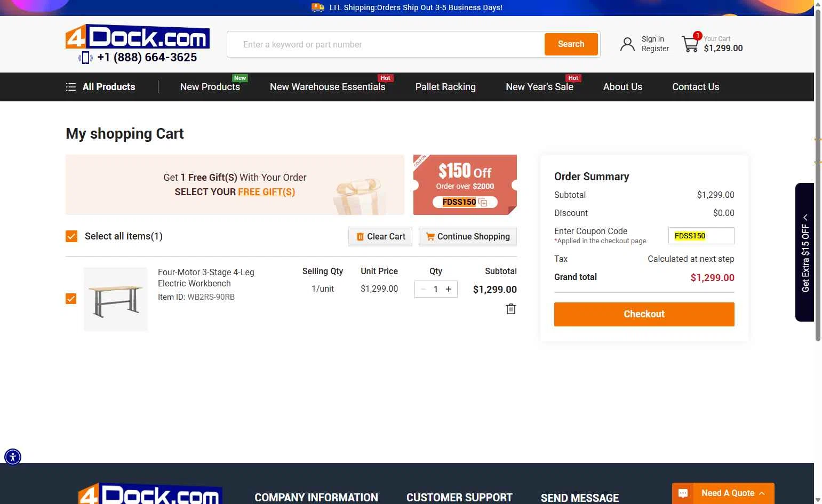
Task: Click the COMPANY INFORMATION footer heading
Action: (316, 498)
